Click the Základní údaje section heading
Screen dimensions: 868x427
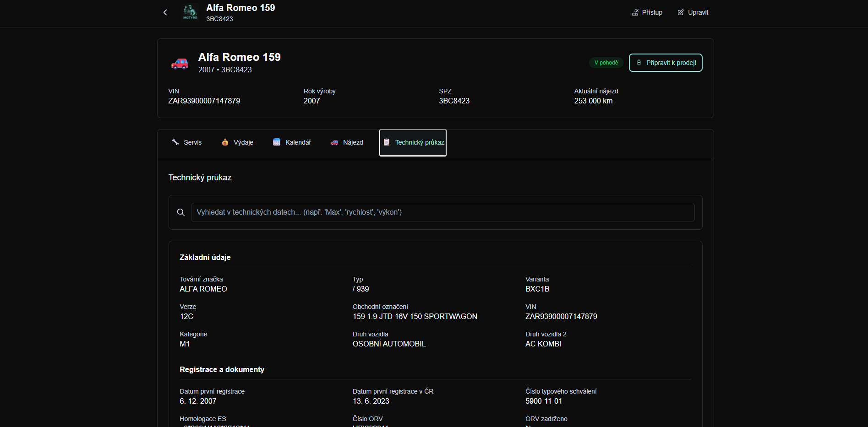coord(205,257)
